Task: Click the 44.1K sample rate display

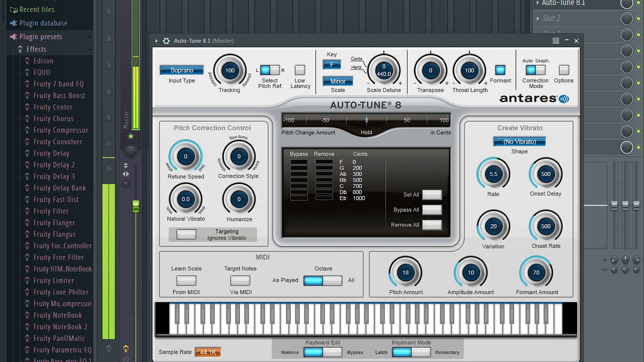Action: [208, 352]
